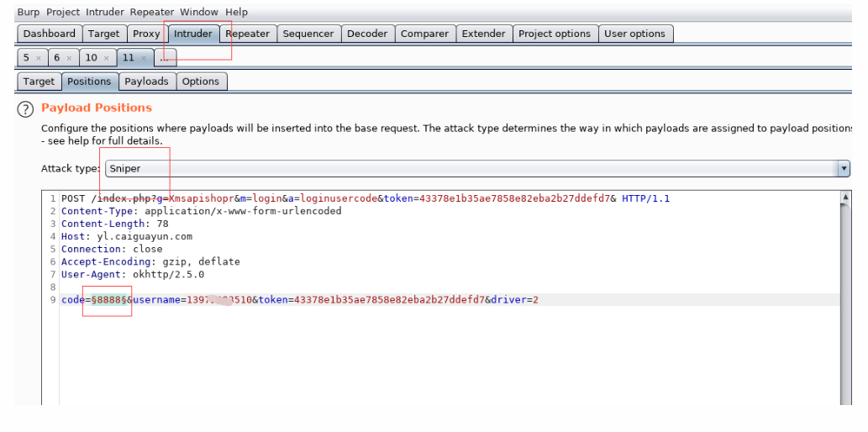The width and height of the screenshot is (868, 432).
Task: Select the Intruder tool tab
Action: 192,34
